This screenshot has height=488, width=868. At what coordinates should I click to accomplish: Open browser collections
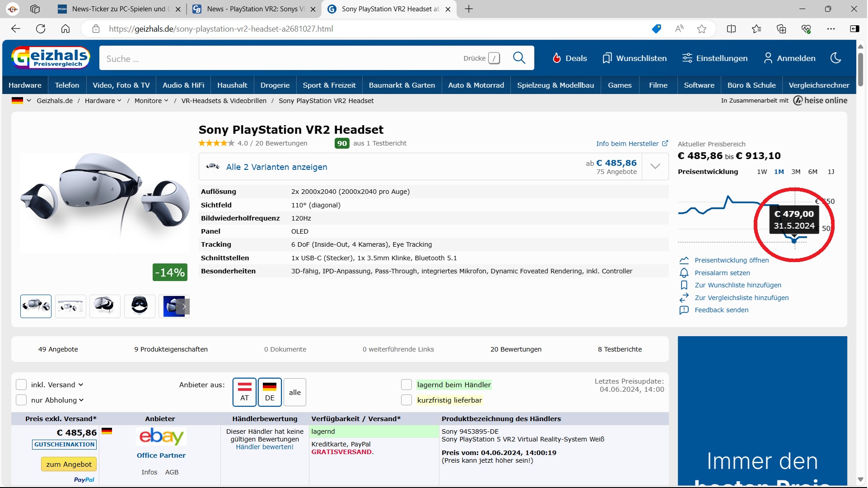click(x=781, y=29)
